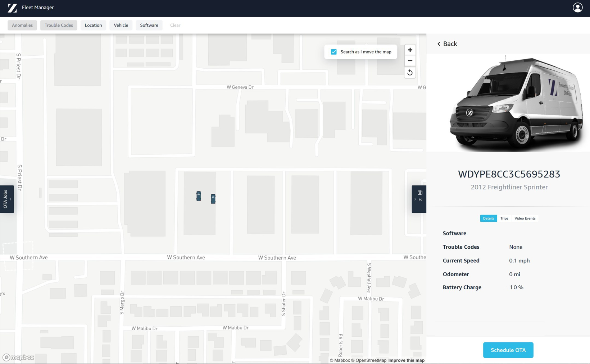Click the Odometer value 0 mi
Image resolution: width=590 pixels, height=364 pixels.
(x=514, y=274)
